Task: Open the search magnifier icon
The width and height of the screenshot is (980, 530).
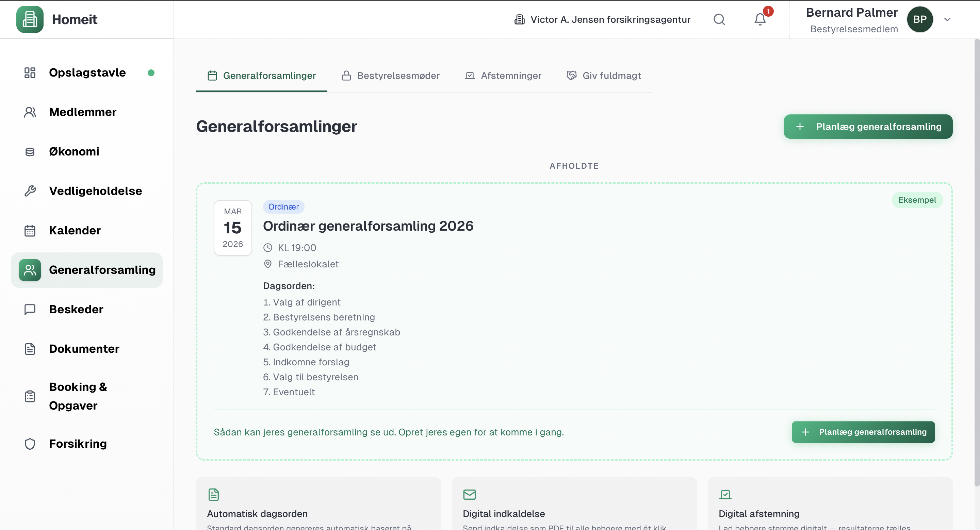Action: (719, 19)
